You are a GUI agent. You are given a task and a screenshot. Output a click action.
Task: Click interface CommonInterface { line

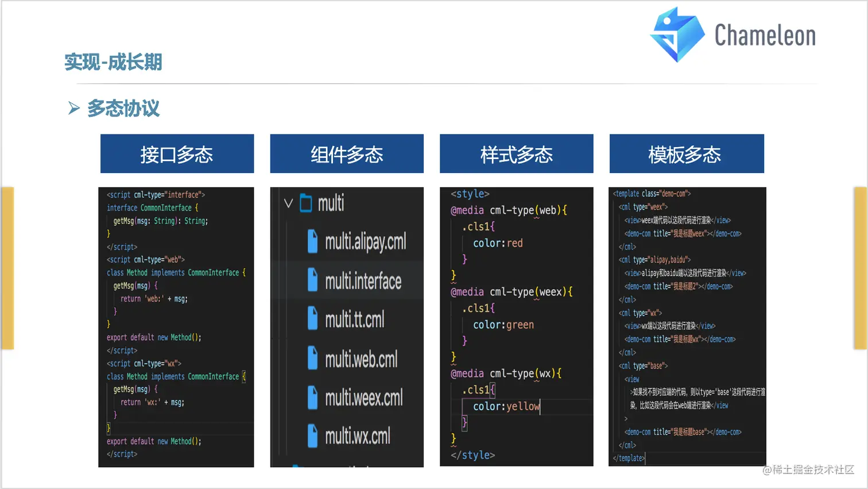[x=152, y=208]
